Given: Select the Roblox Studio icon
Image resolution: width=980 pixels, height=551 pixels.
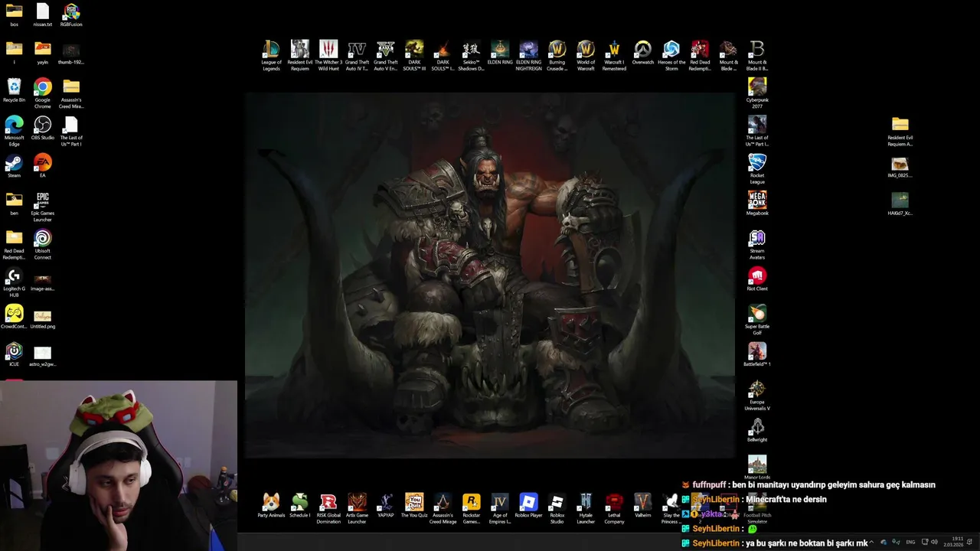Looking at the screenshot, I should pos(557,508).
